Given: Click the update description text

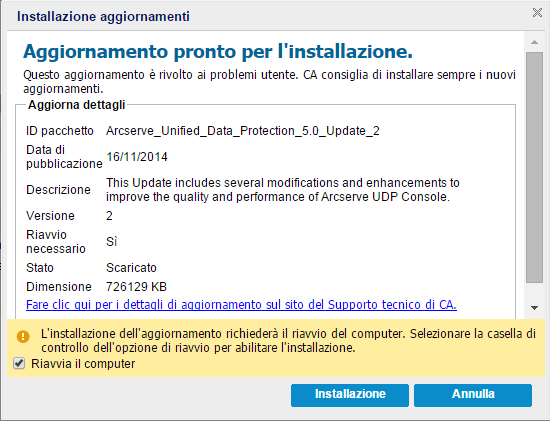Looking at the screenshot, I should (x=283, y=190).
